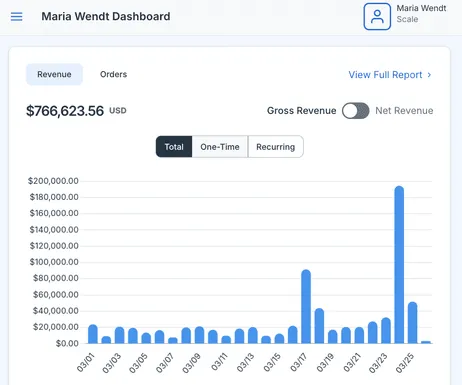The image size is (462, 385).
Task: Click the 03/18 revenue bar
Action: [x=319, y=326]
